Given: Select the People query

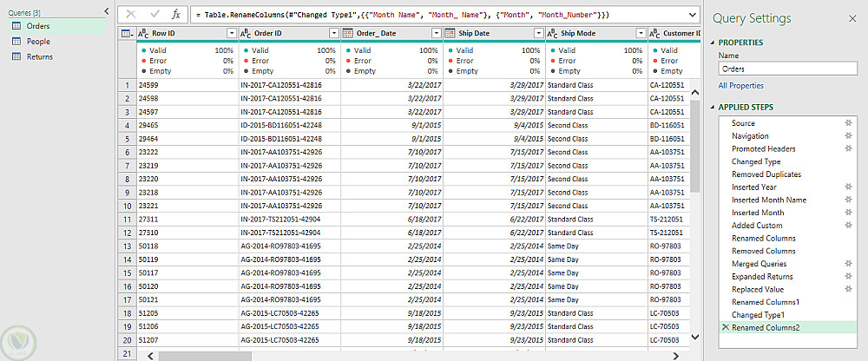Looking at the screenshot, I should (x=38, y=42).
